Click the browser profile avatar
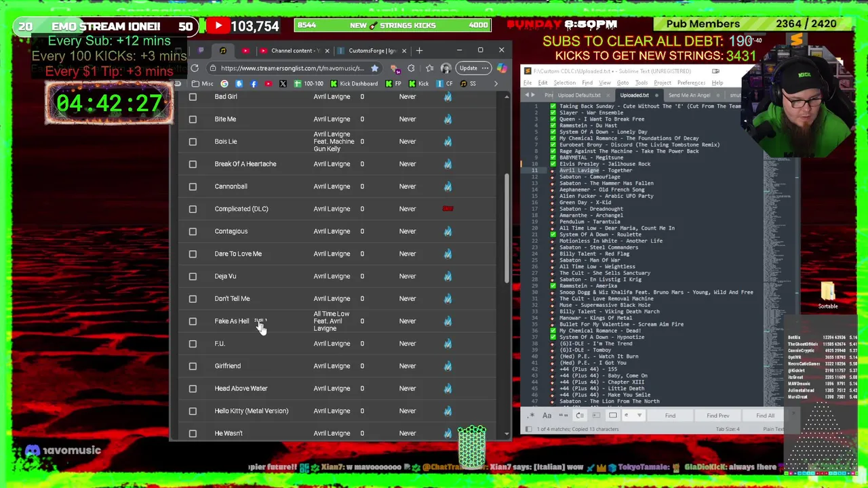Image resolution: width=868 pixels, height=488 pixels. point(446,68)
